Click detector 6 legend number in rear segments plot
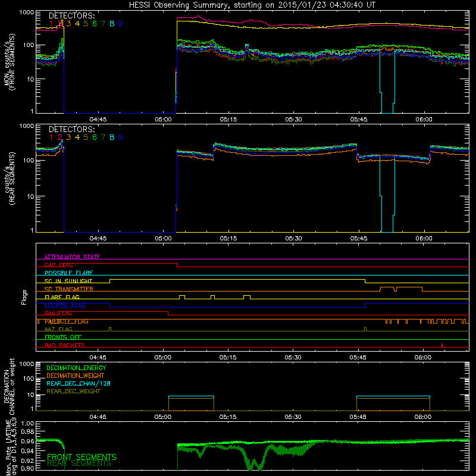 95,137
